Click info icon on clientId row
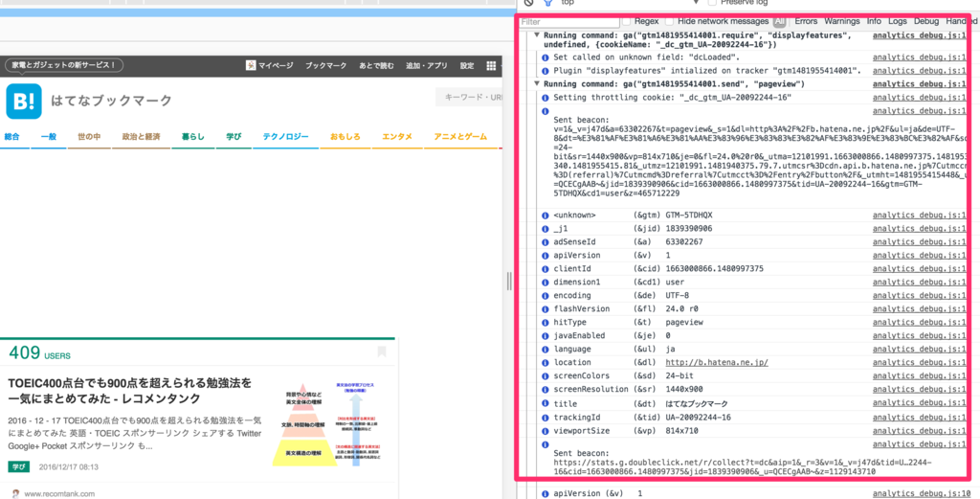Screen dimensions: 980x499 [545, 269]
